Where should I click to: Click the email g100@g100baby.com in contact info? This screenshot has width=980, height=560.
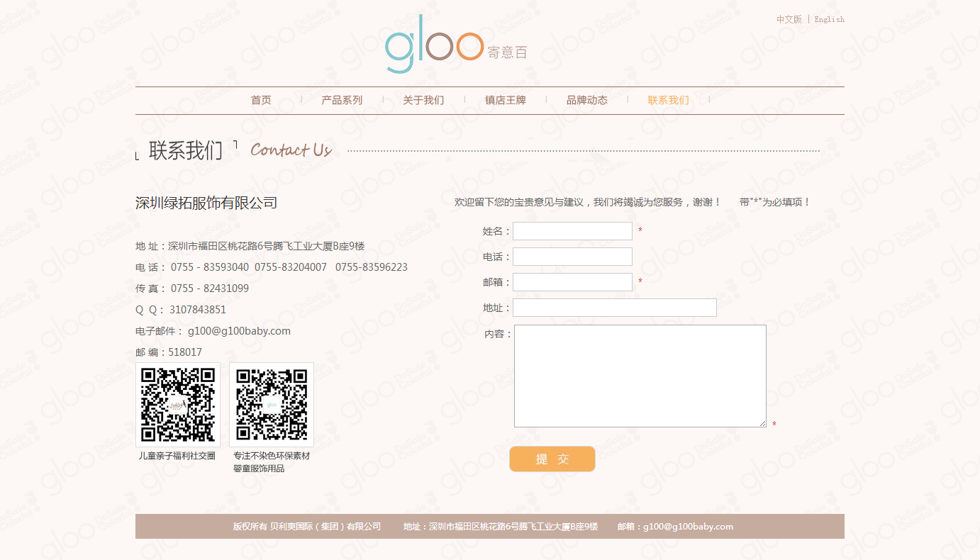click(x=239, y=331)
